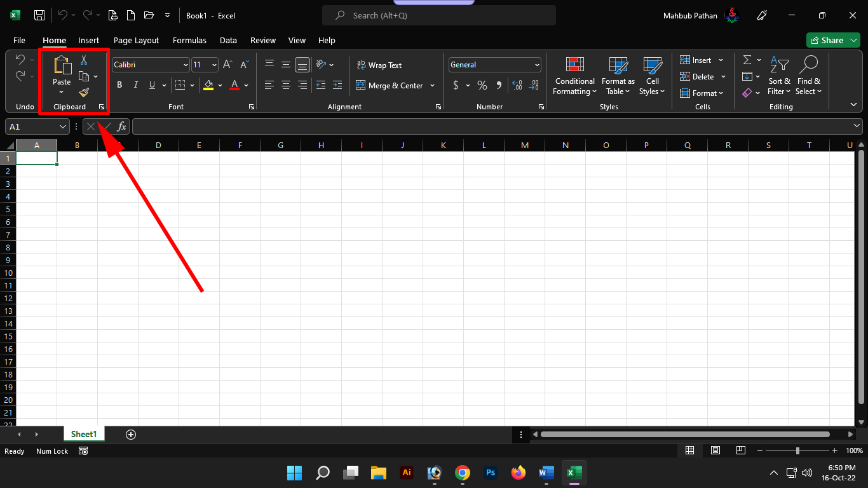Click the Increase Font Size icon

pos(227,65)
